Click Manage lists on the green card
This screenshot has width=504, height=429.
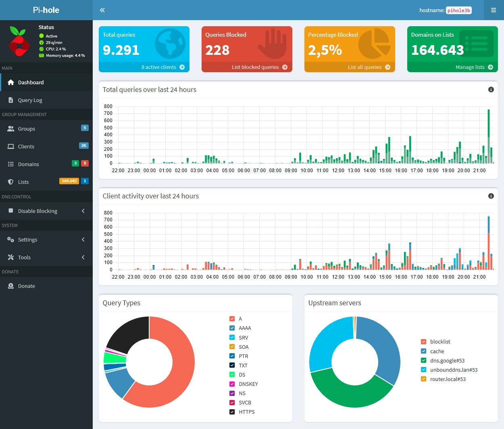coord(470,67)
